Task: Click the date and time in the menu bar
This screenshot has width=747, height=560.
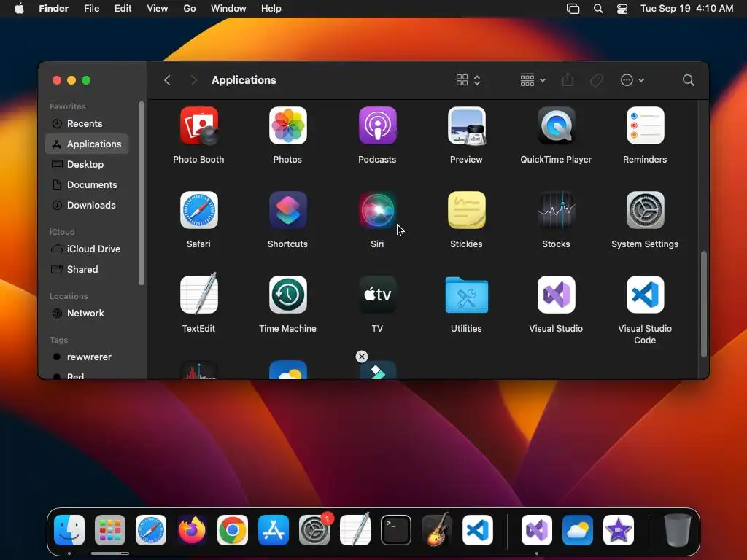Action: pos(686,9)
